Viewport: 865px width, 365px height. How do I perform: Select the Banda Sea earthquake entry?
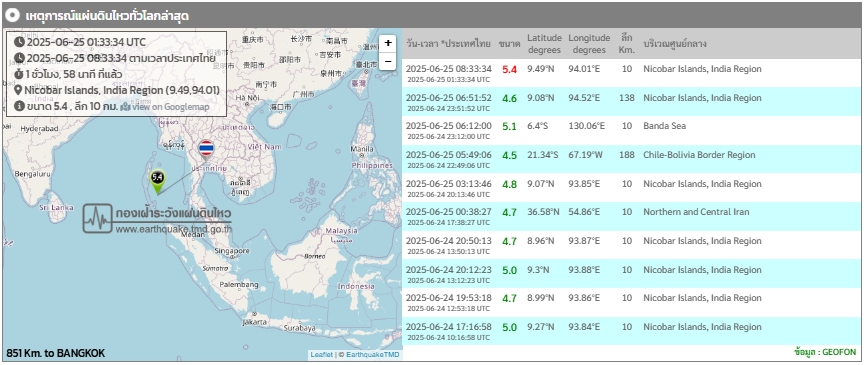click(x=632, y=131)
